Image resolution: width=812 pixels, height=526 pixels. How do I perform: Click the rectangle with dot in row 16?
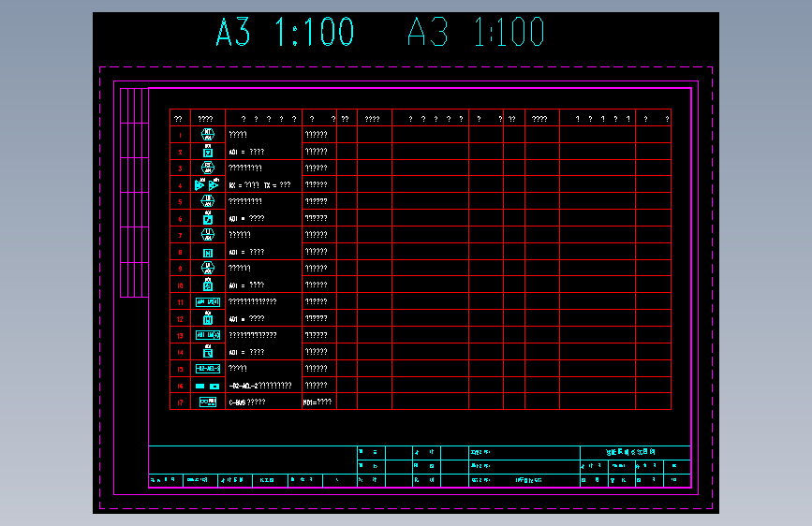pyautogui.click(x=214, y=387)
